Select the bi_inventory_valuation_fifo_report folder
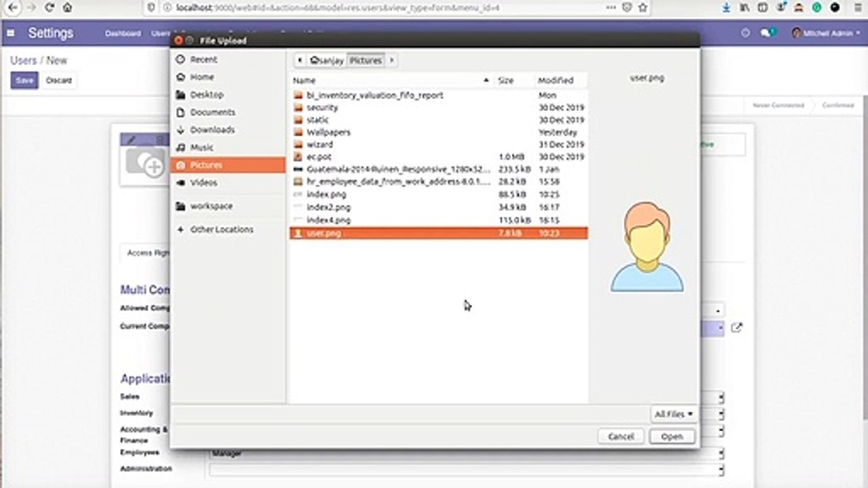The image size is (868, 488). click(439, 96)
